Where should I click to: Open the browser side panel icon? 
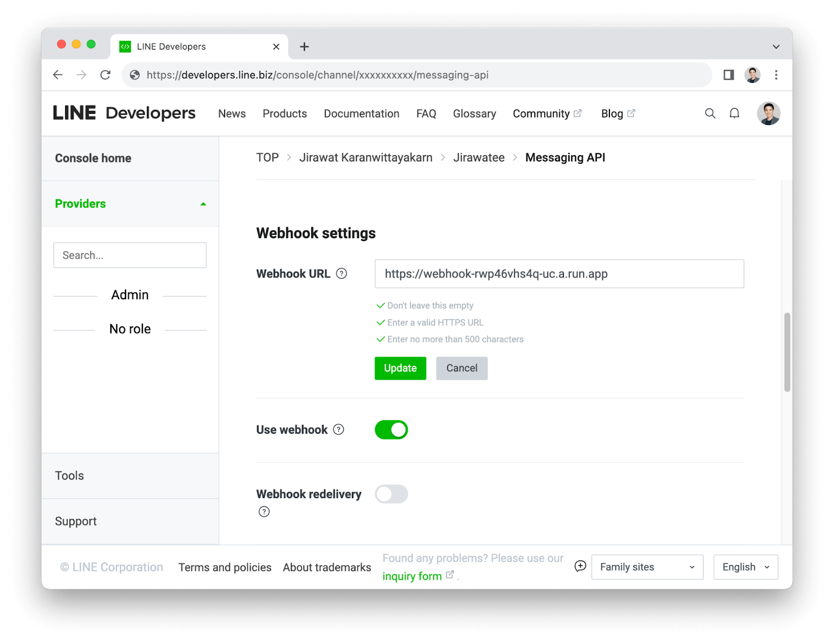729,75
